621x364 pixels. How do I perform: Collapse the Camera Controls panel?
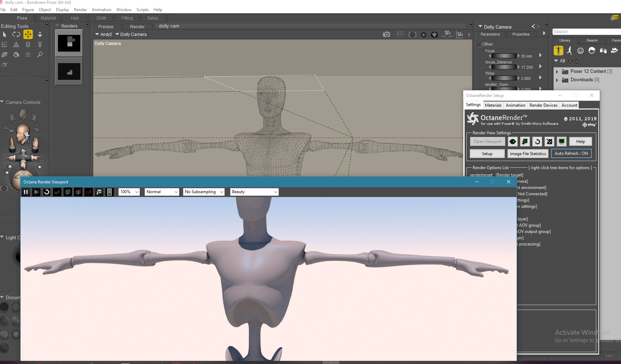click(2, 102)
